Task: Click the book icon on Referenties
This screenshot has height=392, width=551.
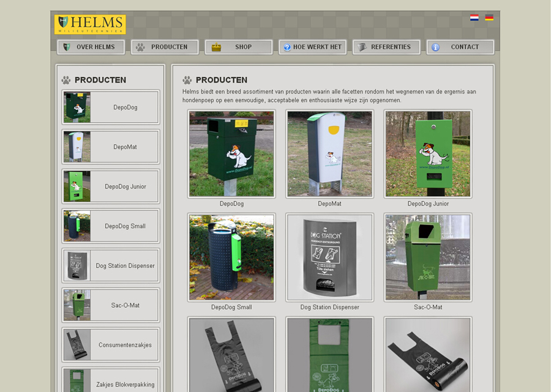Action: pyautogui.click(x=362, y=47)
